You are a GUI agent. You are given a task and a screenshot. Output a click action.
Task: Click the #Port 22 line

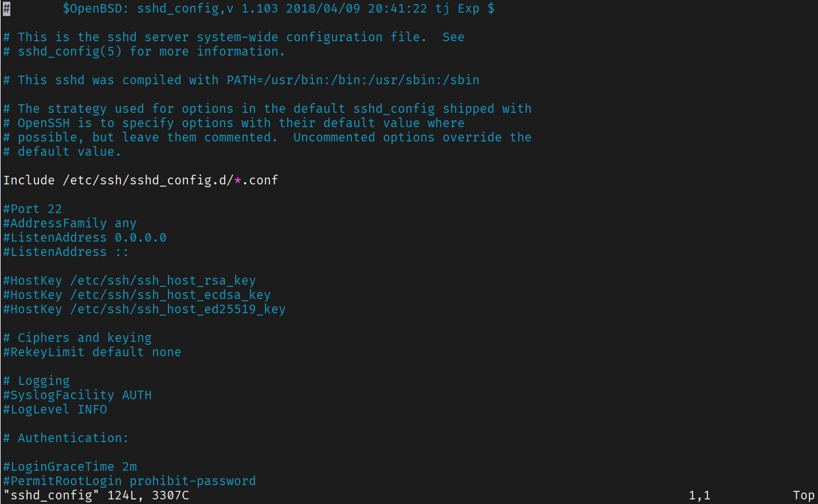coord(32,209)
